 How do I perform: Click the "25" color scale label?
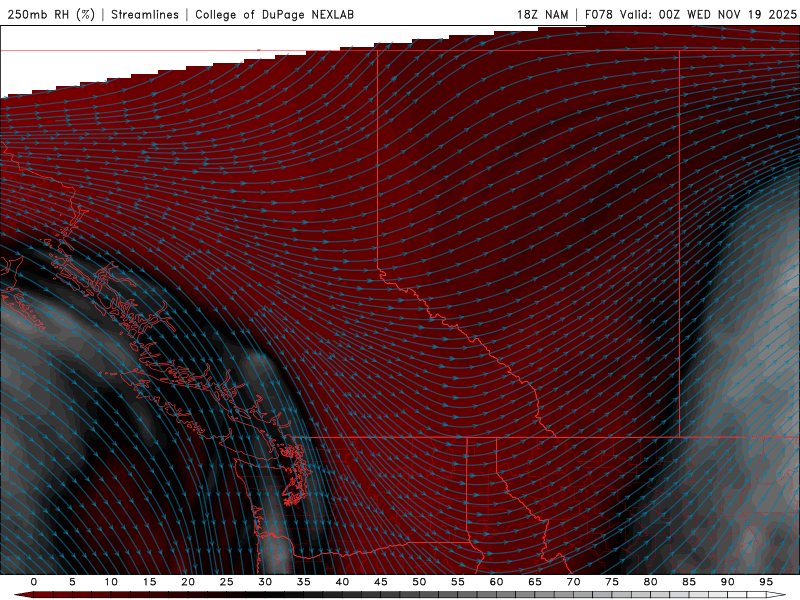[x=227, y=582]
